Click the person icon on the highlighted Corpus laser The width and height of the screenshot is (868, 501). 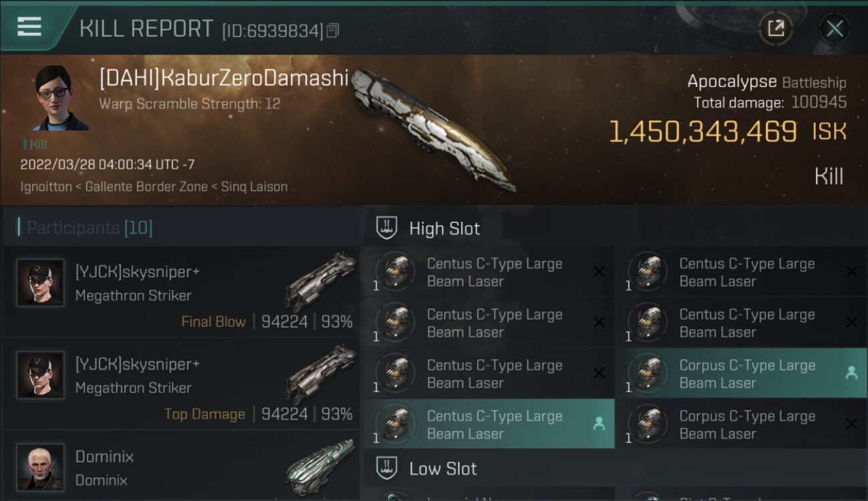[x=851, y=373]
